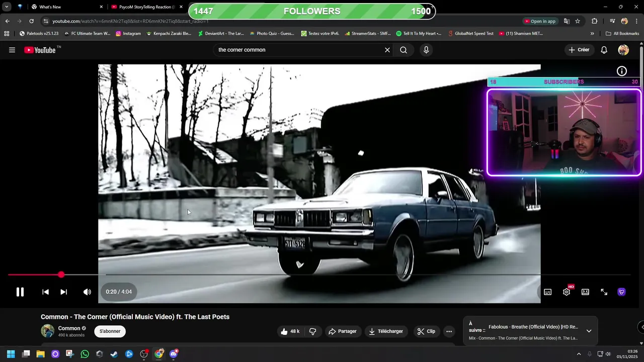Open the DeviantArt bookmark
This screenshot has height=362, width=644.
[x=221, y=34]
